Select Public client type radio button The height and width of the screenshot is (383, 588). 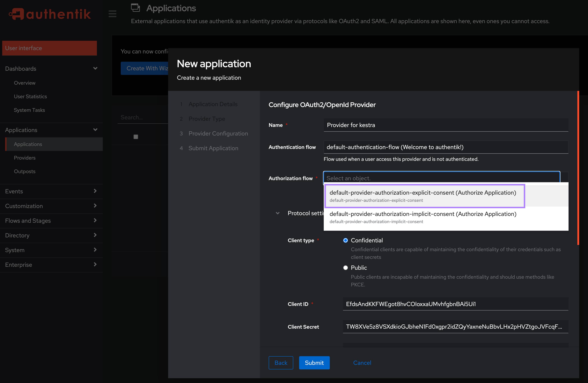[345, 268]
